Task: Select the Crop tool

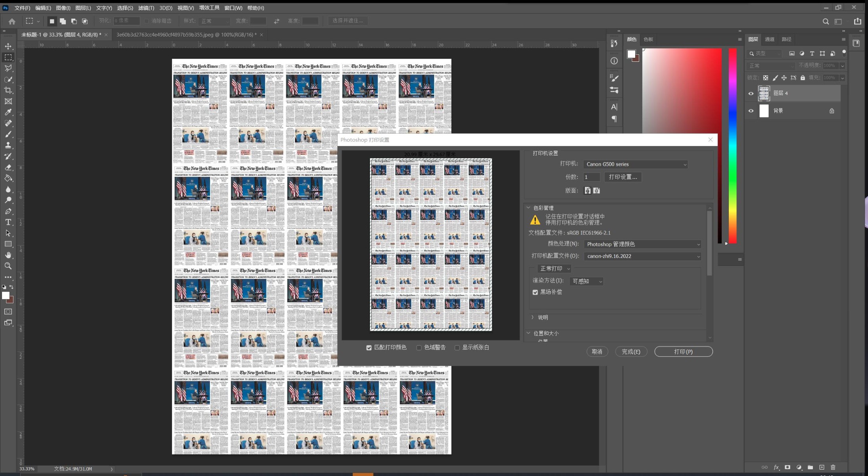Action: 8,90
